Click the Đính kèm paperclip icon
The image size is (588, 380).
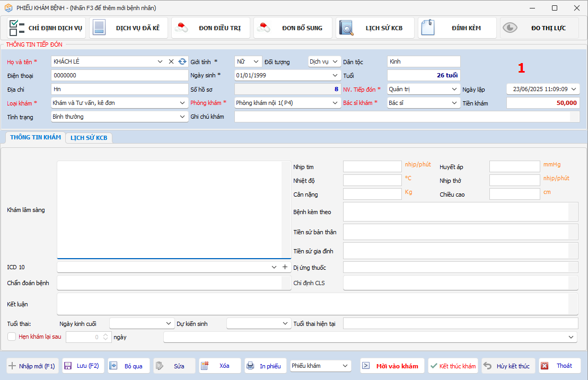[428, 28]
